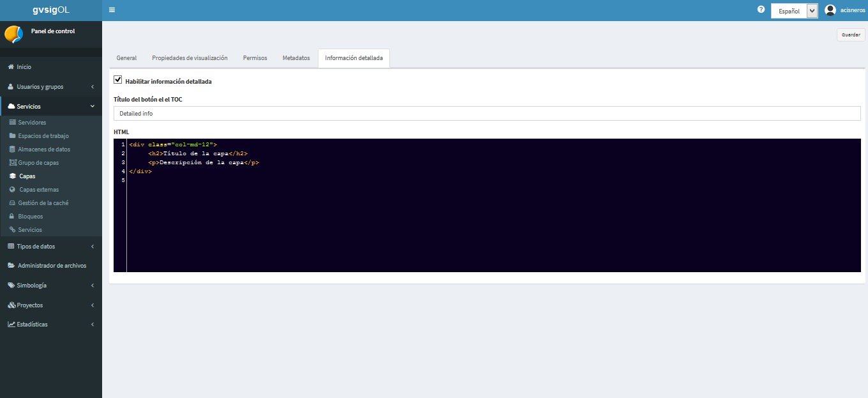Viewport: 868px width, 398px height.
Task: Click the Servicios submenu link icon
Action: (x=13, y=230)
